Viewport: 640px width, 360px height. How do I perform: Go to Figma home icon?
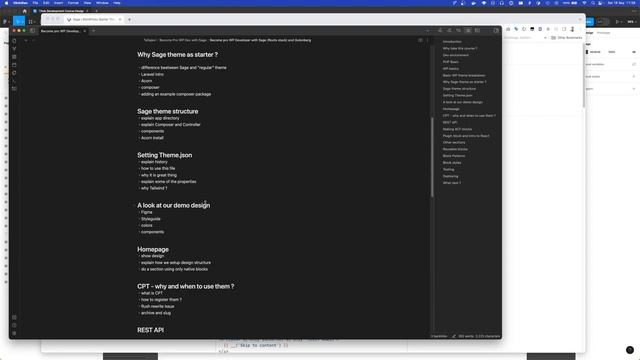coord(24,11)
